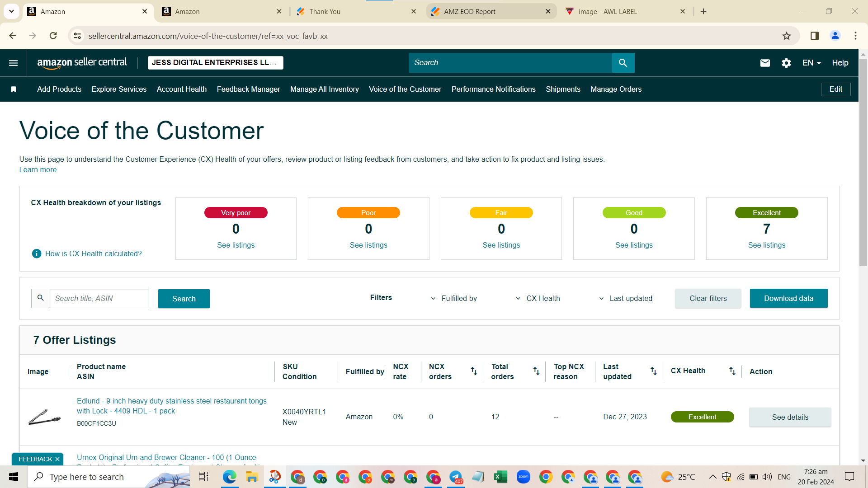Screen dimensions: 868x488
Task: Click the teal Search button
Action: (x=184, y=299)
